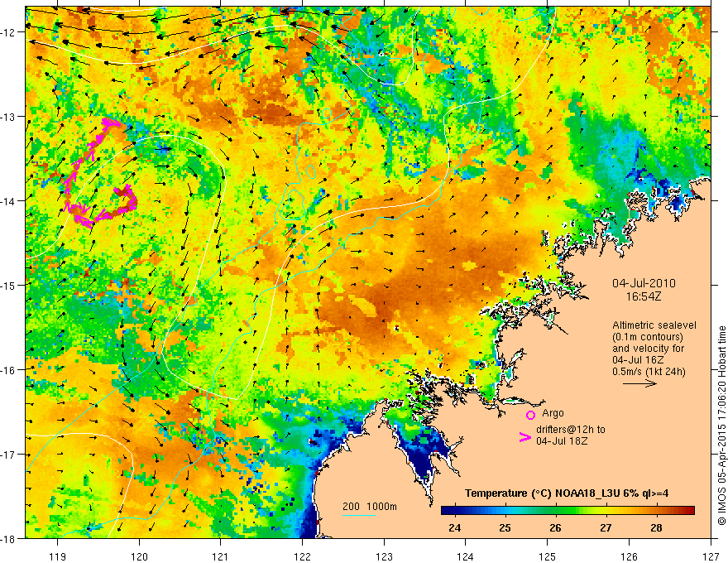This screenshot has height=563, width=728.
Task: Click the Temperature NOAA18_L3U colorbar title
Action: [567, 493]
